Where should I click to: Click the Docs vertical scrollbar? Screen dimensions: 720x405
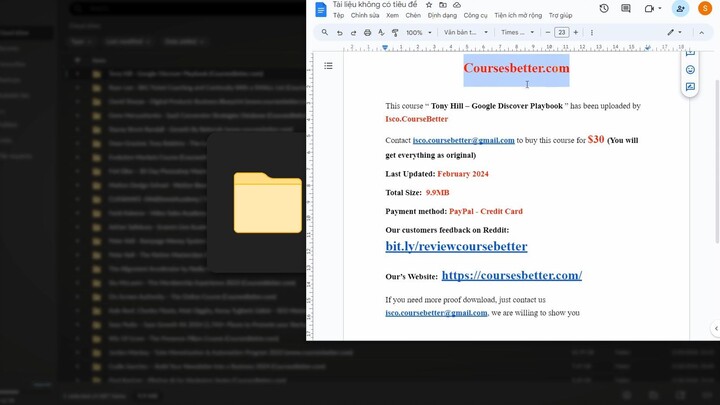717,161
